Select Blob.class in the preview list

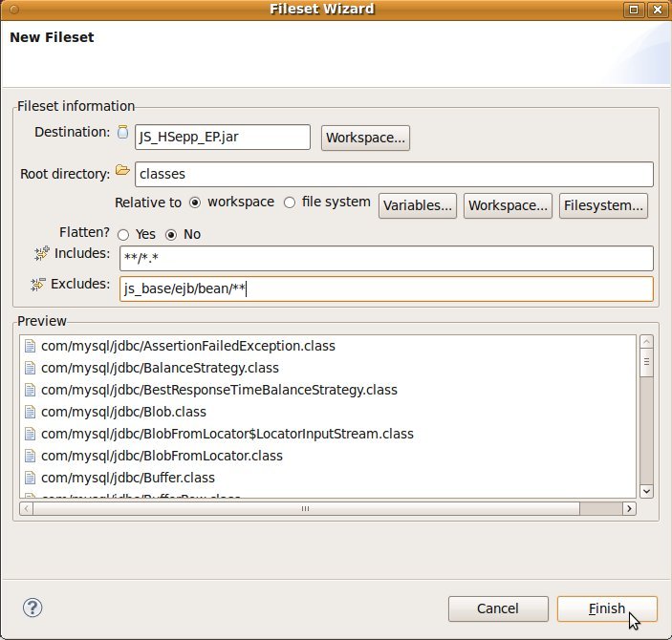point(123,412)
